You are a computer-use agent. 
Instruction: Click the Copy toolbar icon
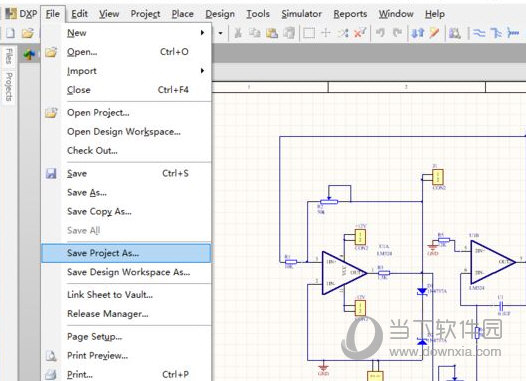(255, 33)
